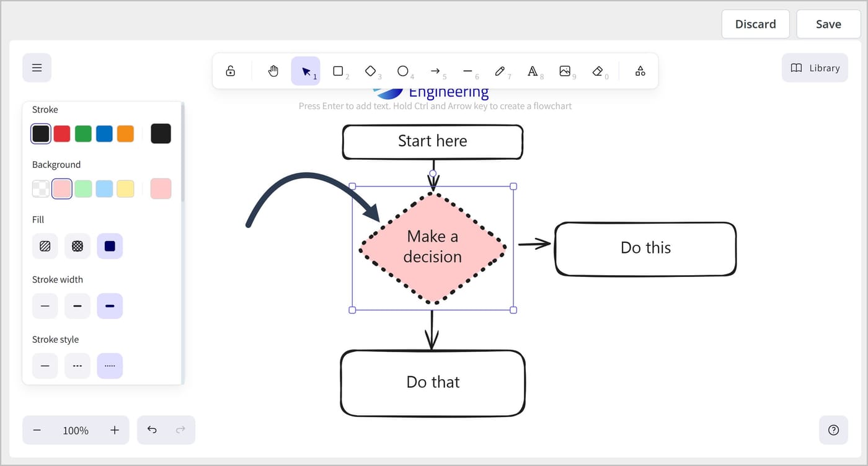Set stroke style to dotted
The width and height of the screenshot is (868, 466).
pyautogui.click(x=110, y=366)
